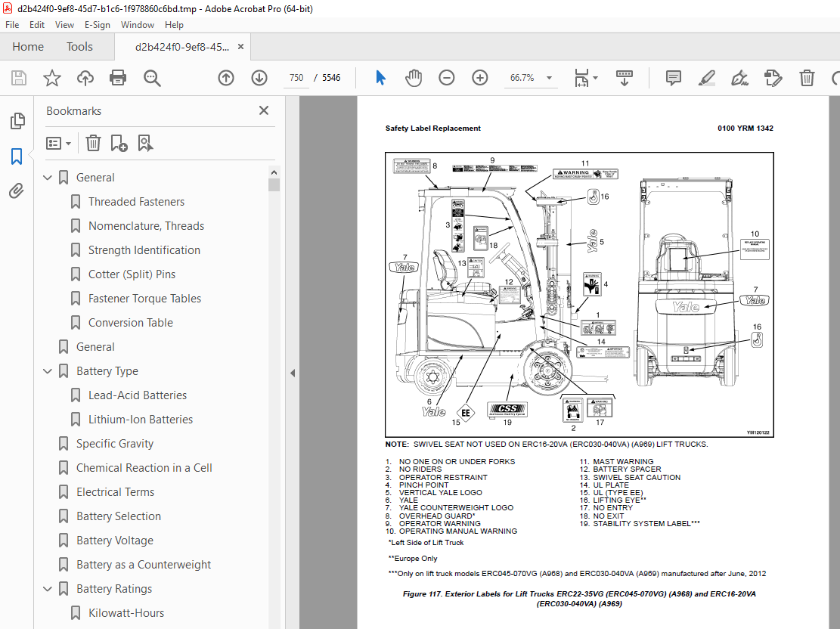Switch to the Home tab

coord(28,47)
